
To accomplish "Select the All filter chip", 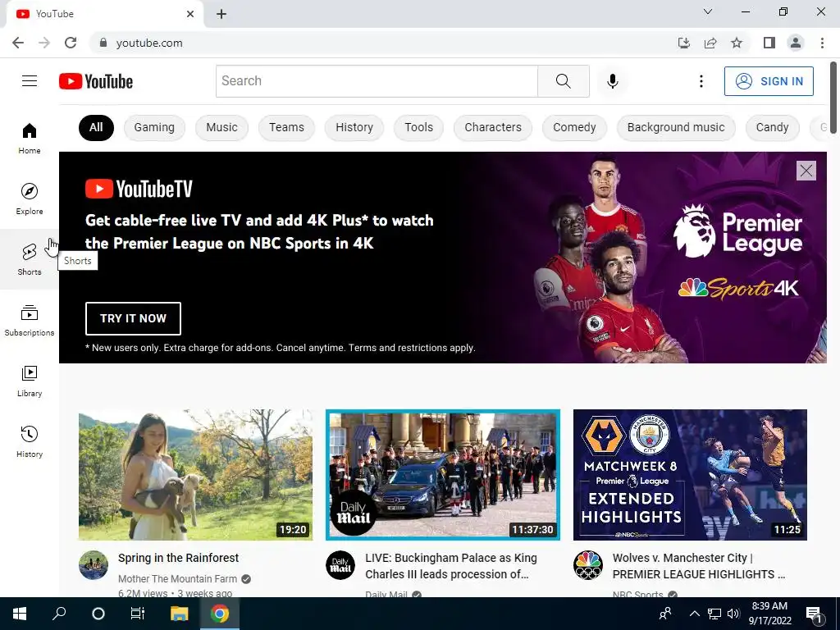I will tap(96, 127).
